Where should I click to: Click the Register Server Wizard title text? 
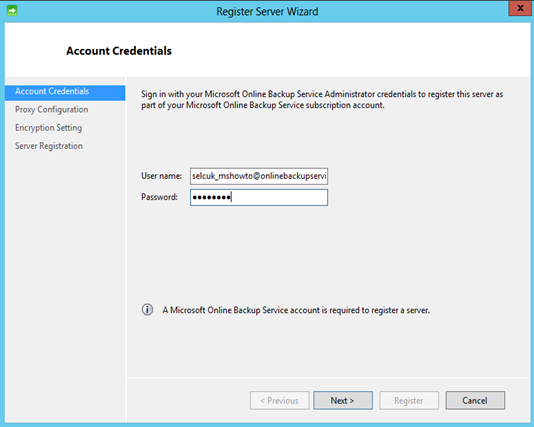pos(267,12)
